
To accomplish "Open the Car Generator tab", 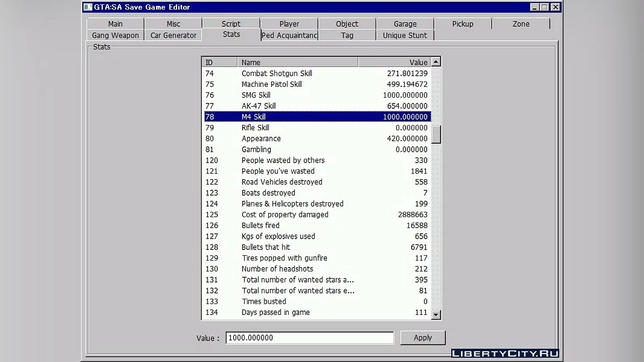I will coord(173,35).
